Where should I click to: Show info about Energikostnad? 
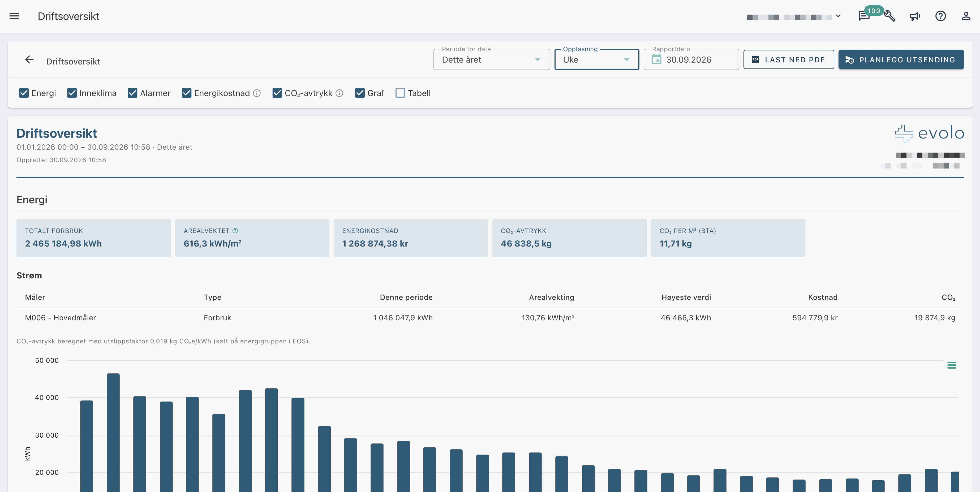click(x=257, y=93)
